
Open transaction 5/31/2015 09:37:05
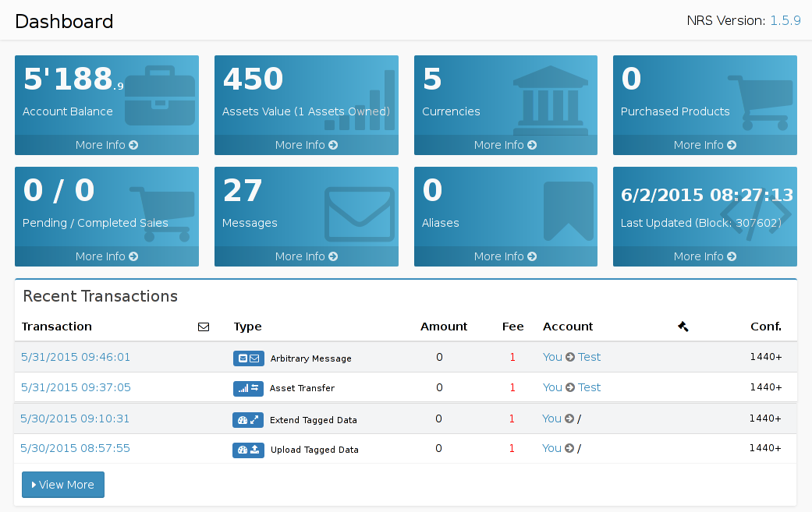click(76, 387)
